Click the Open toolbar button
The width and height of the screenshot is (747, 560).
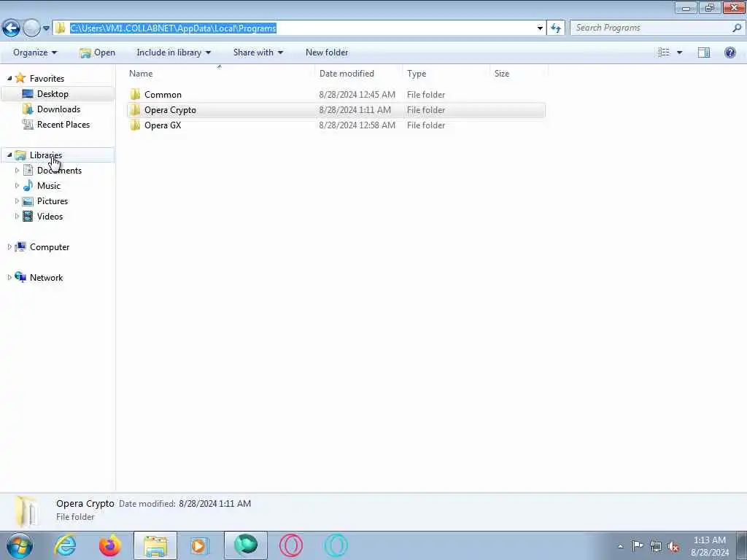98,52
